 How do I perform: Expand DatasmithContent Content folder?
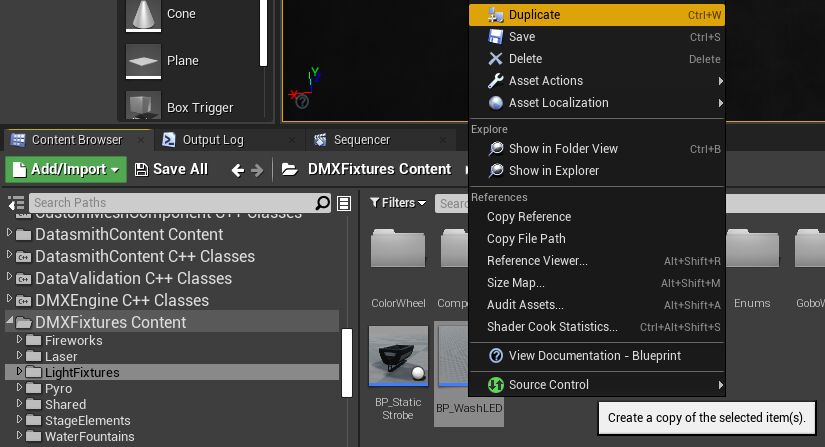click(x=9, y=232)
